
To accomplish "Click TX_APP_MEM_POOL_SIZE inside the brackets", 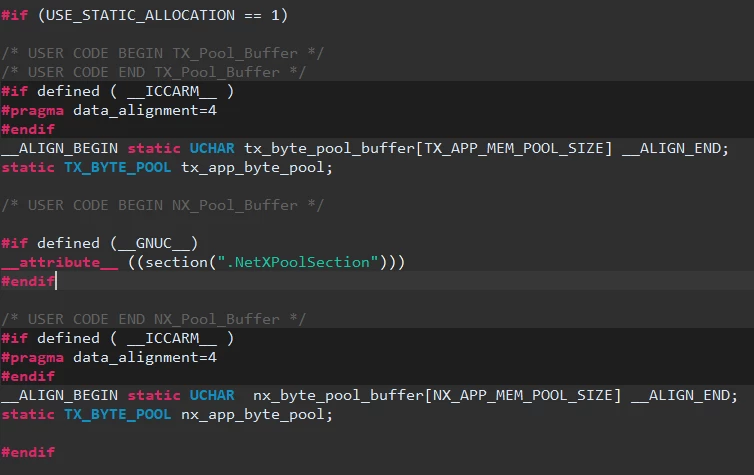I will pyautogui.click(x=514, y=148).
